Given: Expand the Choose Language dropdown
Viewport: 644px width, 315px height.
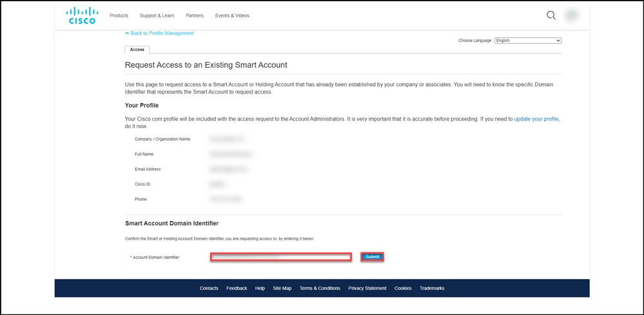Looking at the screenshot, I should (x=528, y=41).
